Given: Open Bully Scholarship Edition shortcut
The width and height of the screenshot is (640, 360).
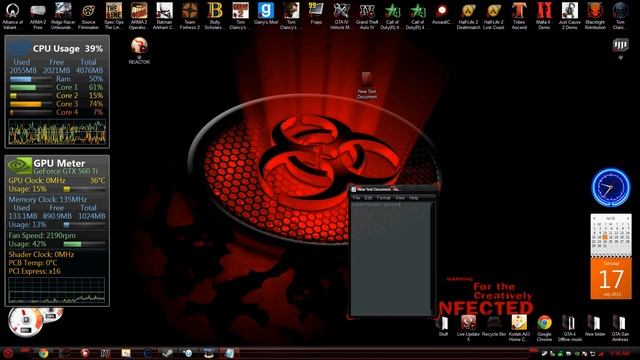Looking at the screenshot, I should pos(215,16).
